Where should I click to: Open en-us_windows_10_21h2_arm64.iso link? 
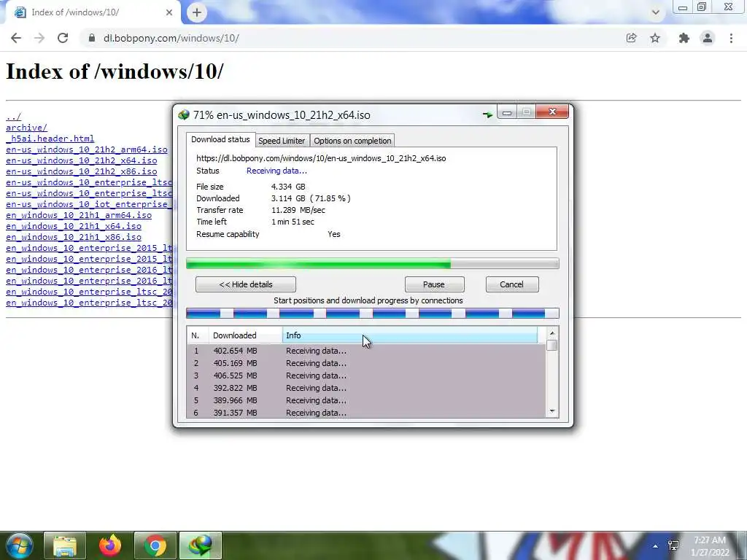click(x=87, y=149)
